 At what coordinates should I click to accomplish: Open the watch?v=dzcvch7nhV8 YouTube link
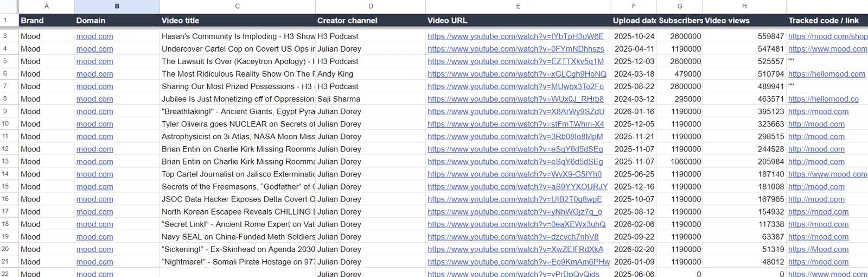coord(513,236)
